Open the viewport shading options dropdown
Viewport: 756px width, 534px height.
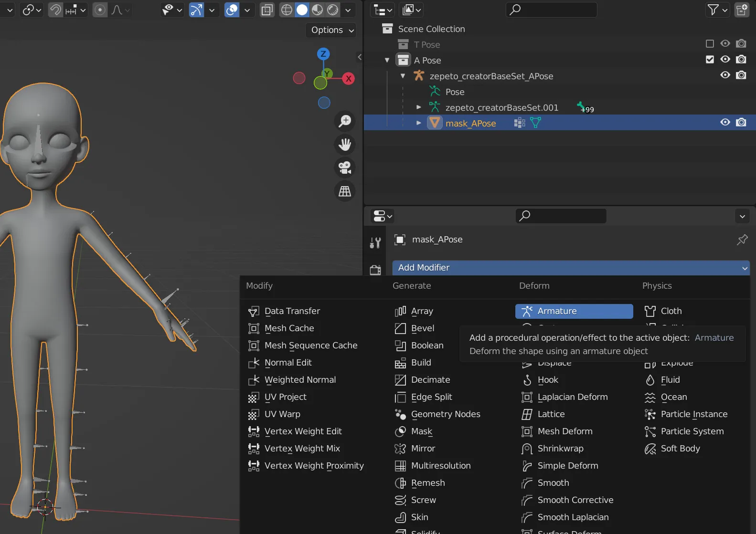click(x=348, y=10)
